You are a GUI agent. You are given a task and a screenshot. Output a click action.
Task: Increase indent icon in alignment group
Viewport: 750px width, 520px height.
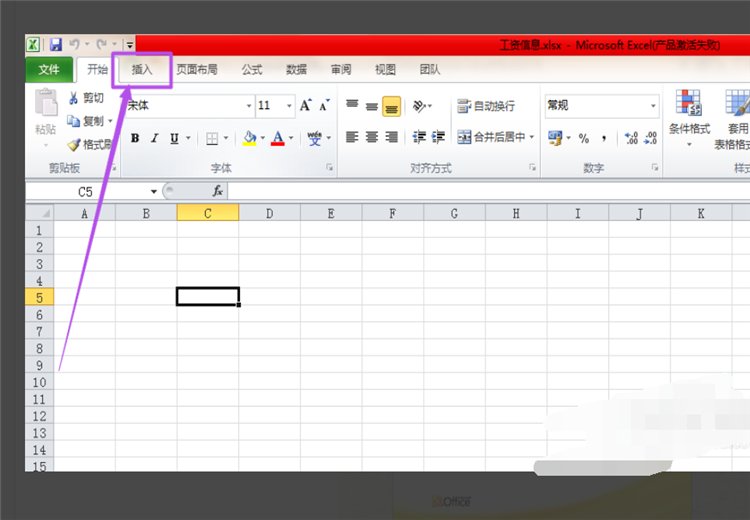tap(438, 137)
